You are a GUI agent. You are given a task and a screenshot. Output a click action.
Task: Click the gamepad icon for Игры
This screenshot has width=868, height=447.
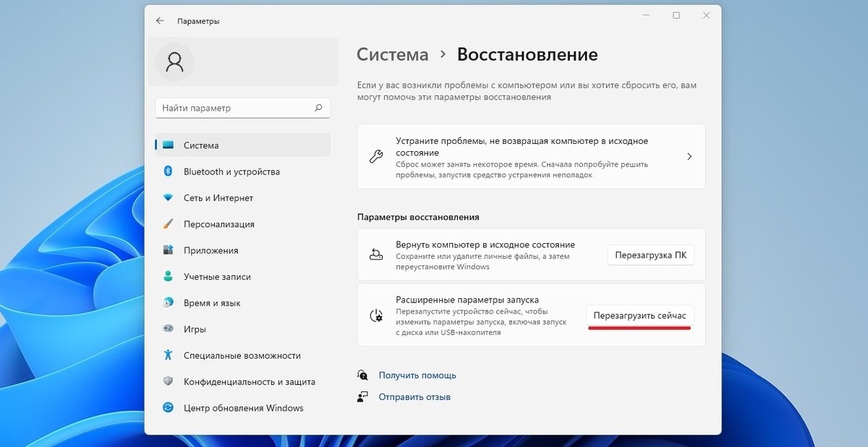[x=169, y=329]
